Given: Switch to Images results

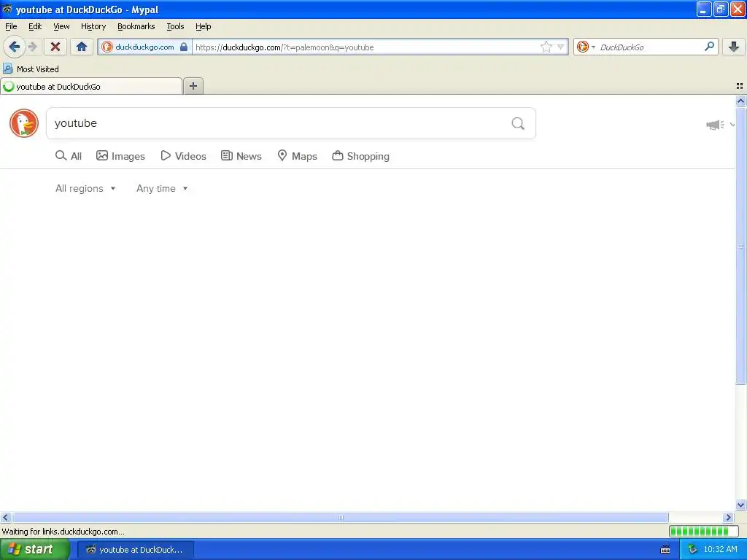Looking at the screenshot, I should [120, 156].
